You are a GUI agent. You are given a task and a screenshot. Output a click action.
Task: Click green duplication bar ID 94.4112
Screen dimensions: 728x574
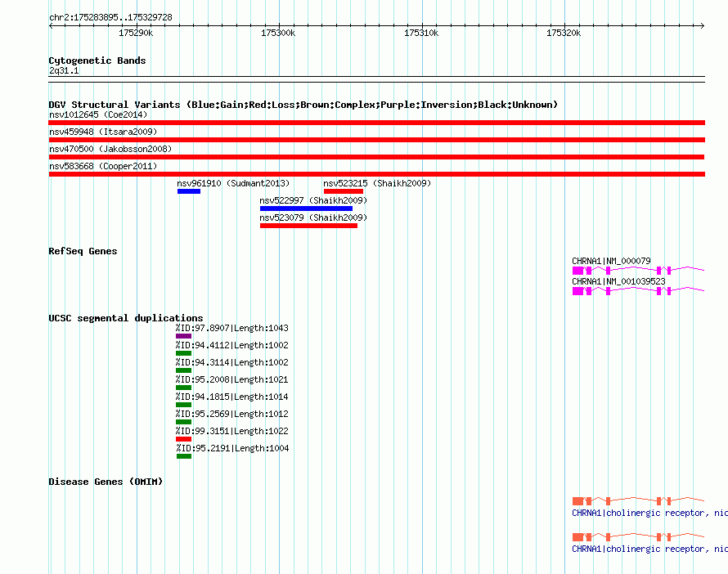[x=183, y=353]
